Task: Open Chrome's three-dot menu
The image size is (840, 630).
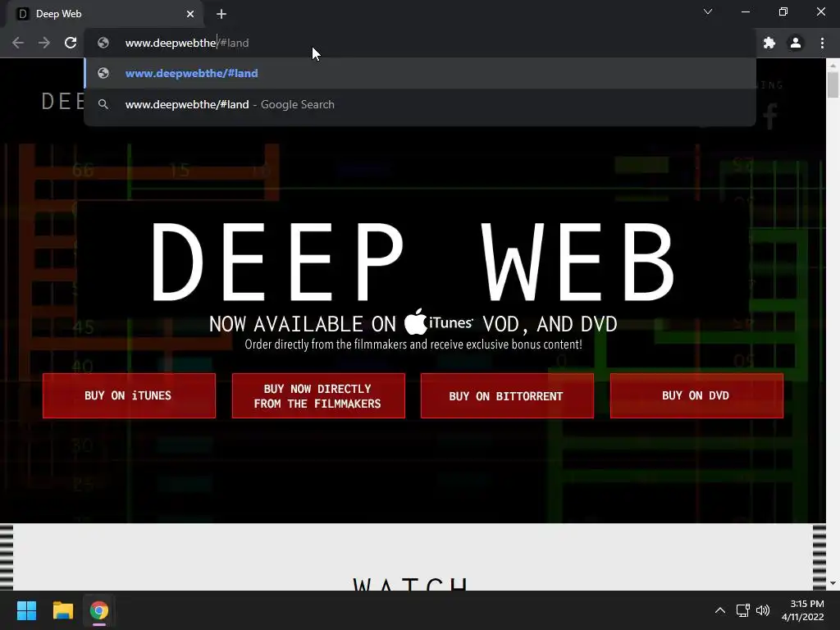Action: [x=822, y=43]
